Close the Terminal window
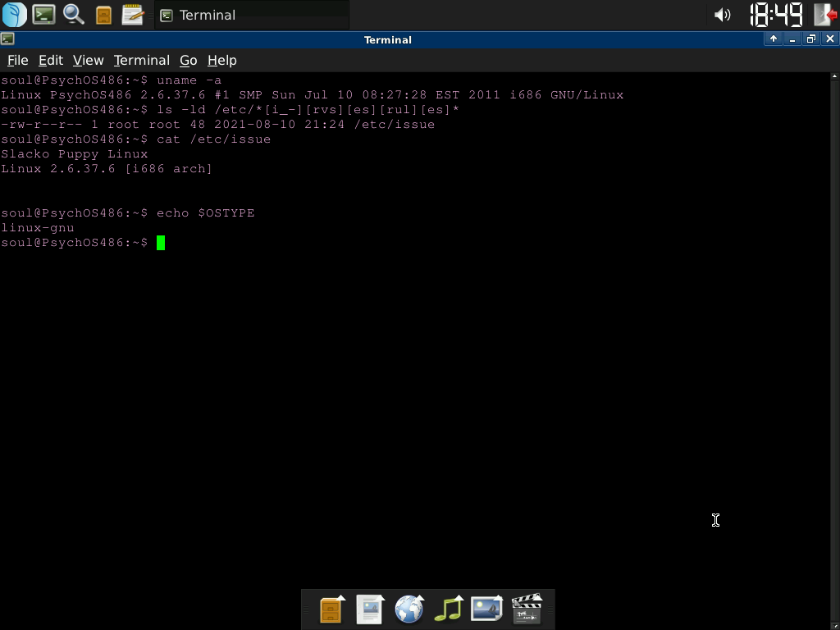This screenshot has width=840, height=630. point(830,39)
